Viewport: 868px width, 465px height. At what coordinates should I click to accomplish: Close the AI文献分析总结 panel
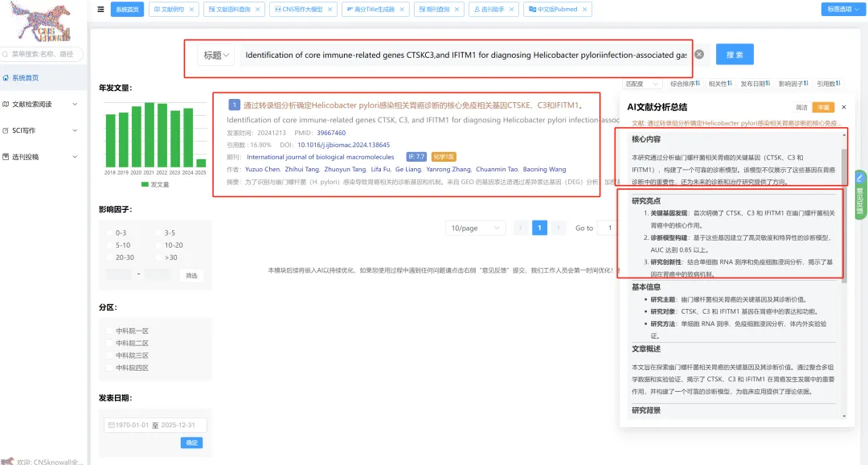[844, 107]
